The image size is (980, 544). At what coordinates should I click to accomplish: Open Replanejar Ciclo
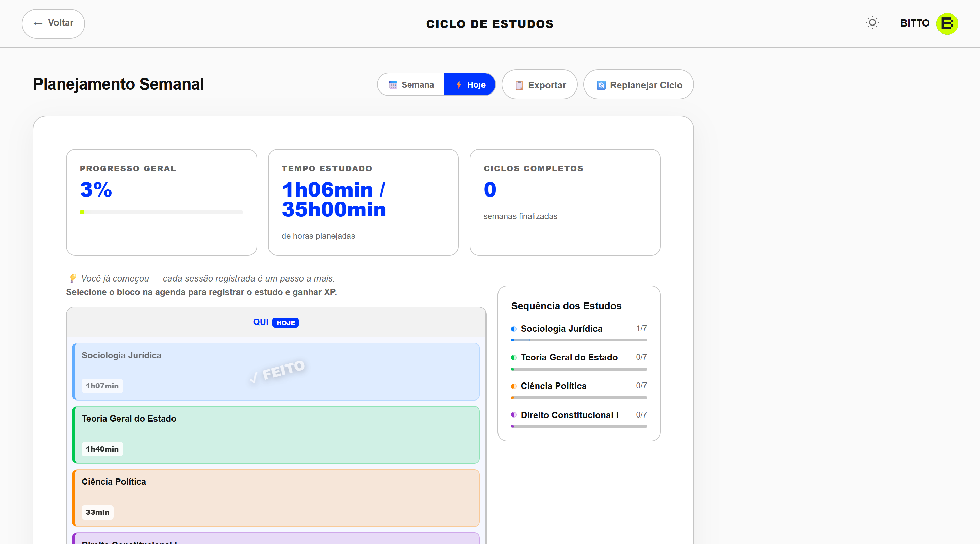pyautogui.click(x=638, y=84)
